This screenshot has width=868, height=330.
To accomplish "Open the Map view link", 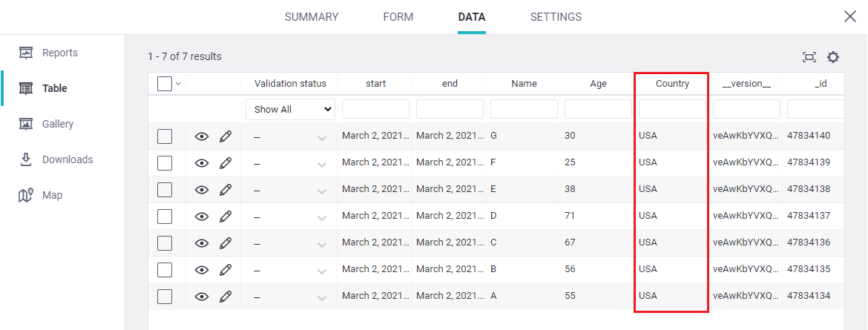I will pos(52,195).
